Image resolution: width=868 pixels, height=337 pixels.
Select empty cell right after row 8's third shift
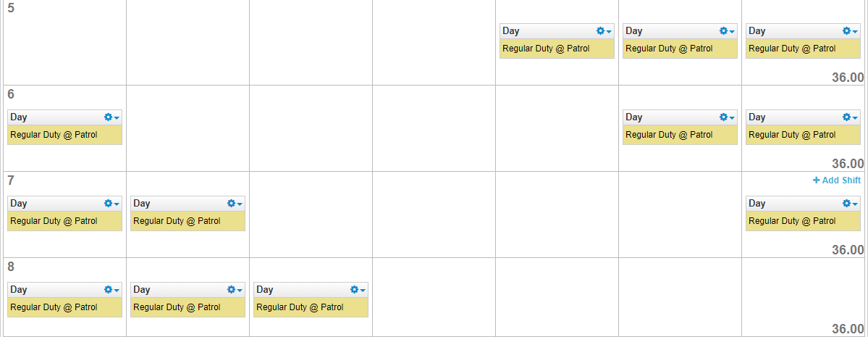(434, 297)
